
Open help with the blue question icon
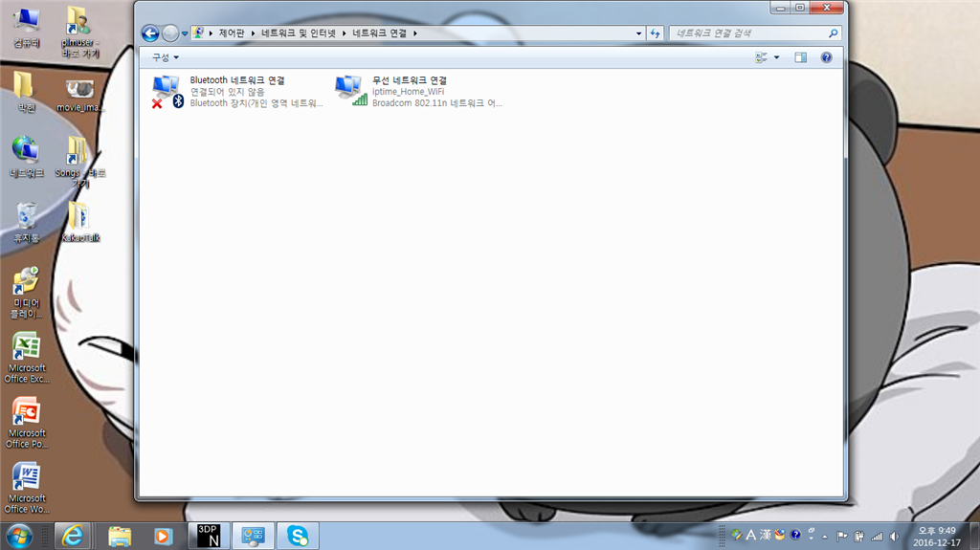pyautogui.click(x=826, y=57)
